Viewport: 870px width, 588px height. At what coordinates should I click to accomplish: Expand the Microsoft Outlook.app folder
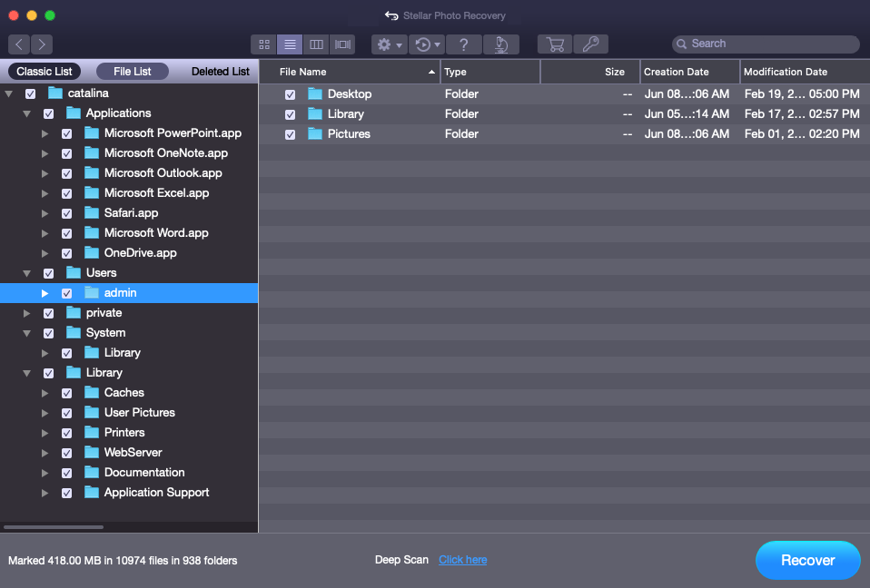tap(44, 173)
